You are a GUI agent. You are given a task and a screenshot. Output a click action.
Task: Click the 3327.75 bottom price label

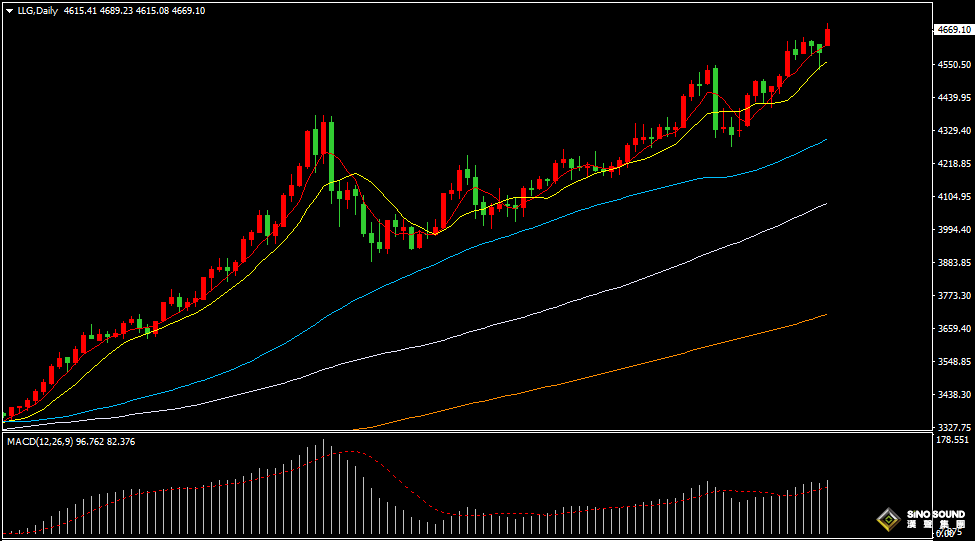pos(951,427)
